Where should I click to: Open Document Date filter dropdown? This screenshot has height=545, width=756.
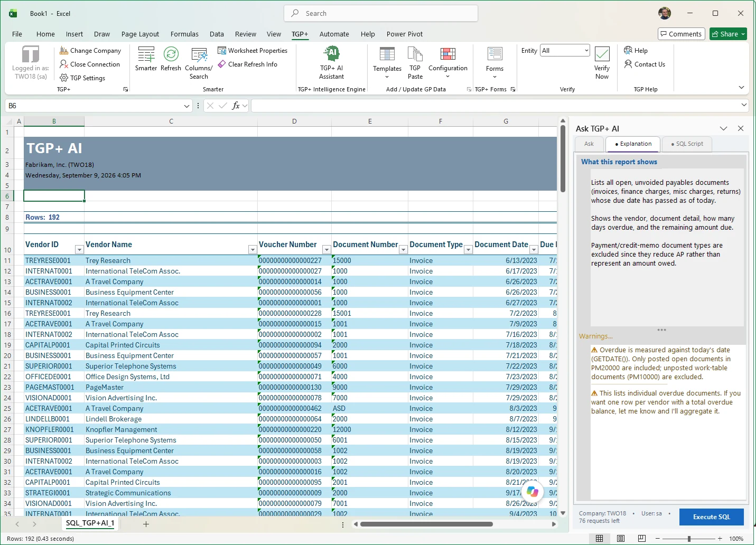pyautogui.click(x=534, y=250)
